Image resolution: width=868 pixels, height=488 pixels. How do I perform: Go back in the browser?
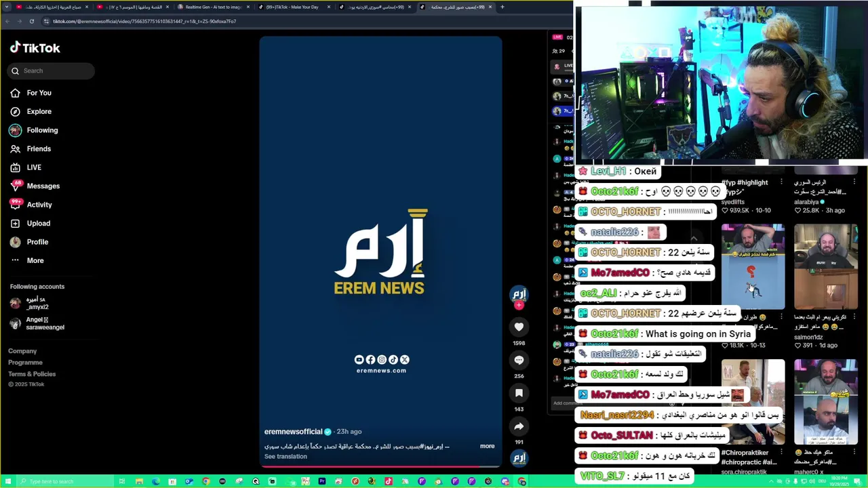7,21
